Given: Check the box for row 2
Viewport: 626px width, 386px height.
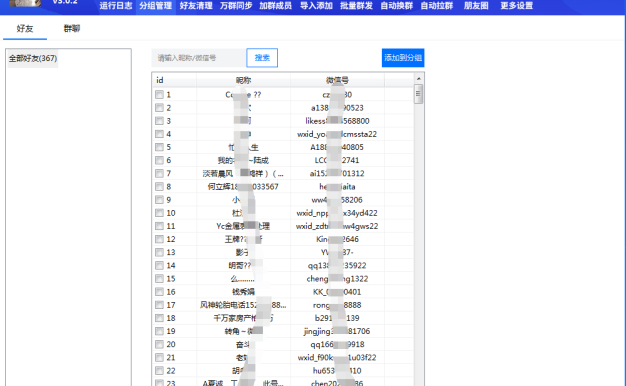Looking at the screenshot, I should point(159,108).
